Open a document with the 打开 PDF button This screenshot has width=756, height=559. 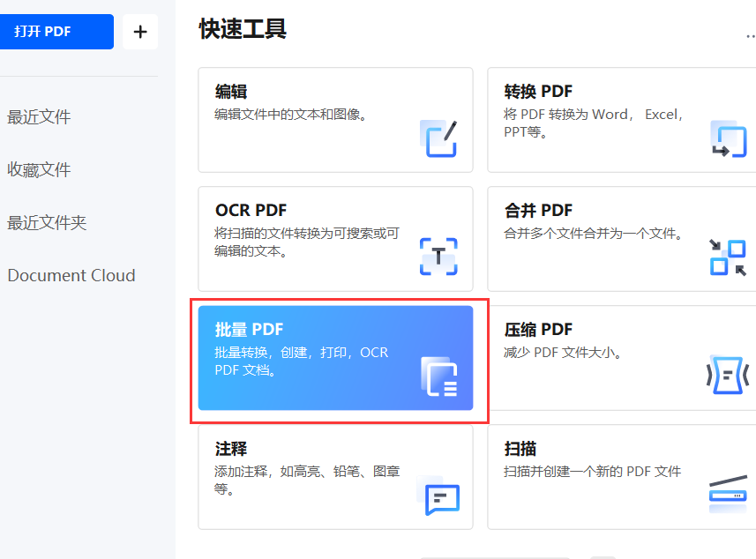pyautogui.click(x=56, y=31)
